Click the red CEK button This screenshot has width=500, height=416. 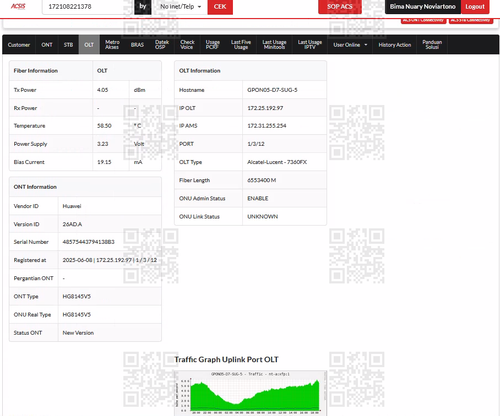220,7
